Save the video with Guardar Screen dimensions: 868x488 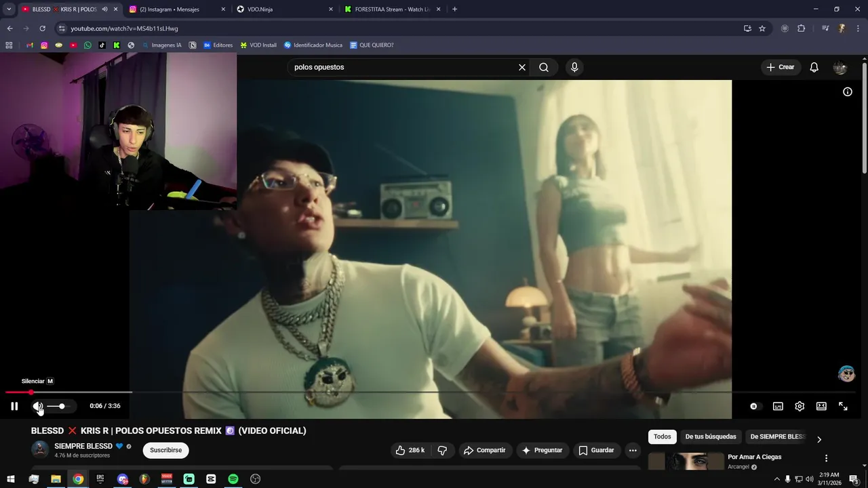pos(596,450)
